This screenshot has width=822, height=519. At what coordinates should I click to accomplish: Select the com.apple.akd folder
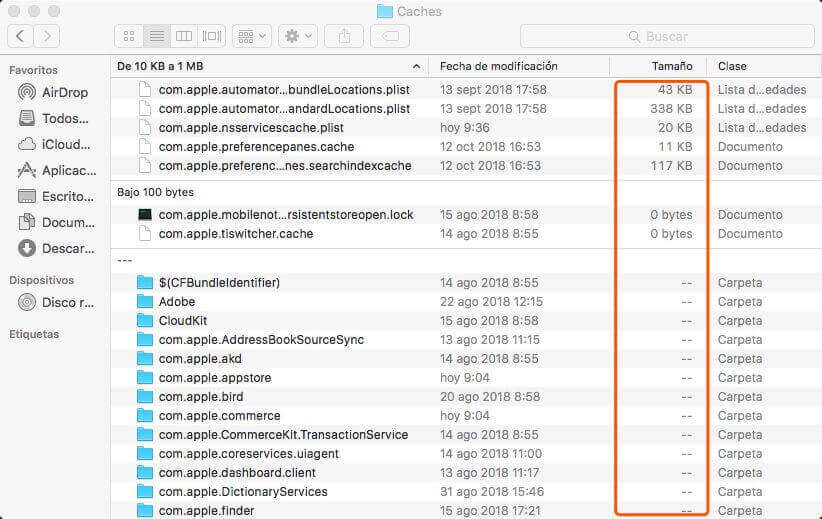tap(200, 359)
